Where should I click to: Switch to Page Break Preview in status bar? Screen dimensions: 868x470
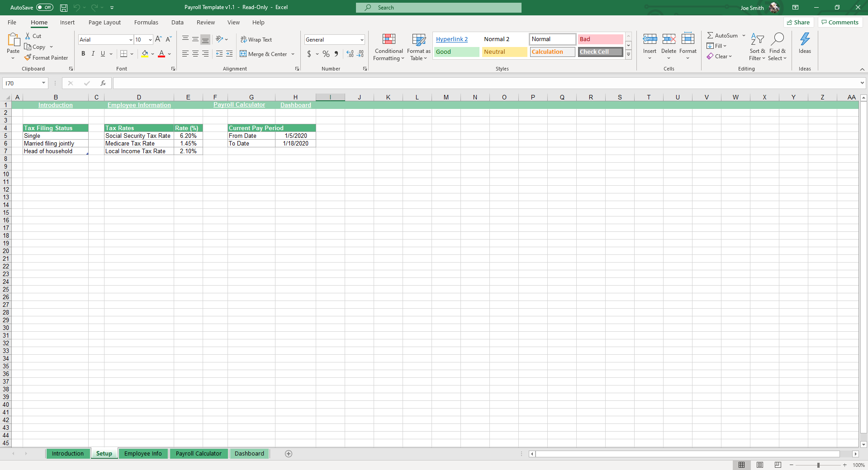click(x=778, y=465)
